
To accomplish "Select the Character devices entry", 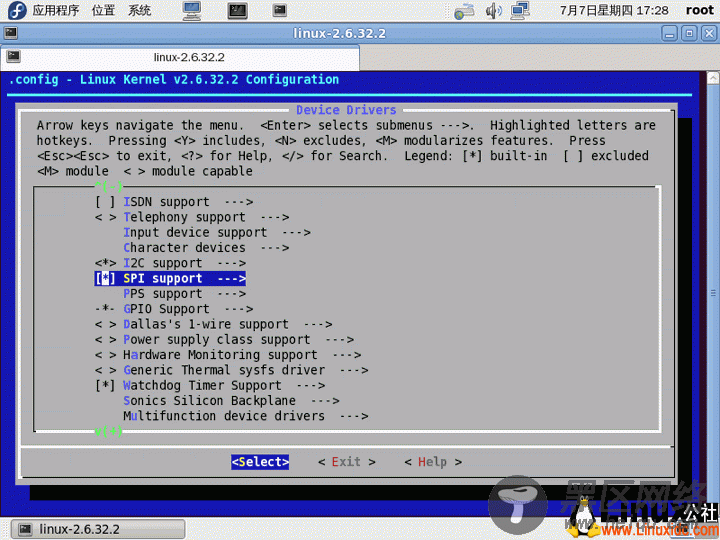I will pos(184,248).
